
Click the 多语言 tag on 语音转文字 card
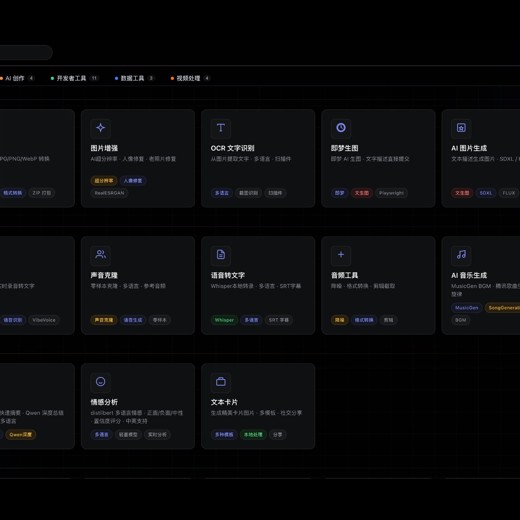coord(251,320)
